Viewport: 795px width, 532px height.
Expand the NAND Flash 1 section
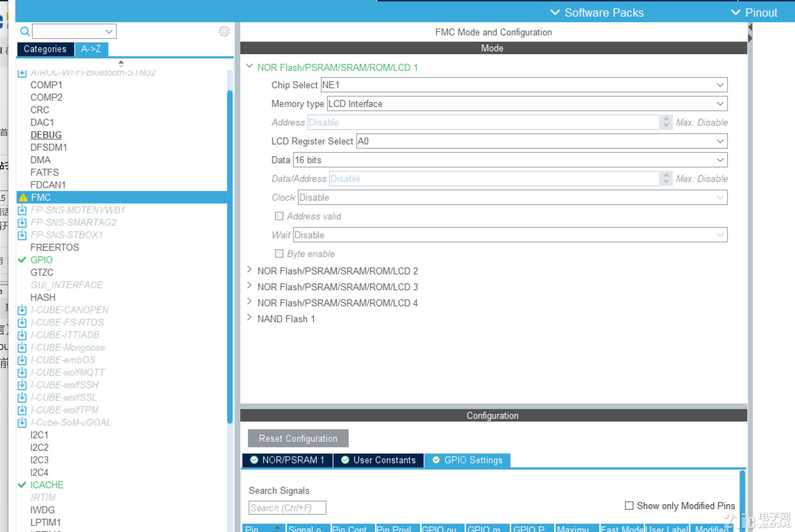point(250,318)
